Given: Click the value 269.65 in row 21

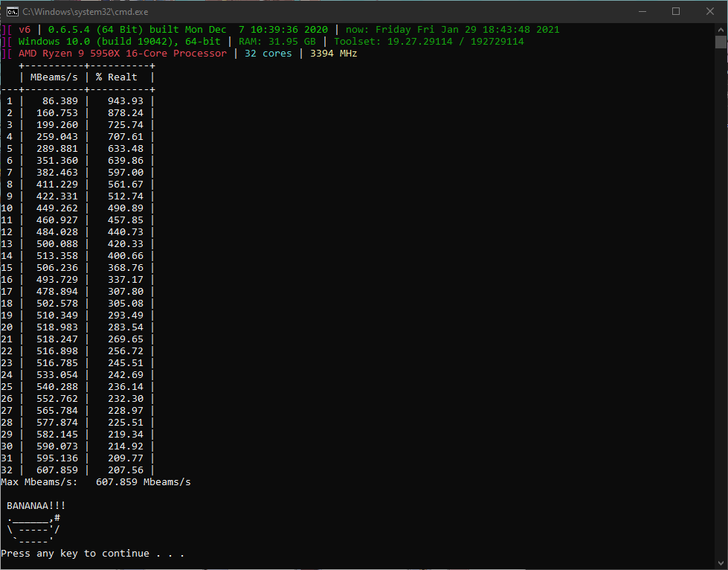Looking at the screenshot, I should [x=126, y=339].
